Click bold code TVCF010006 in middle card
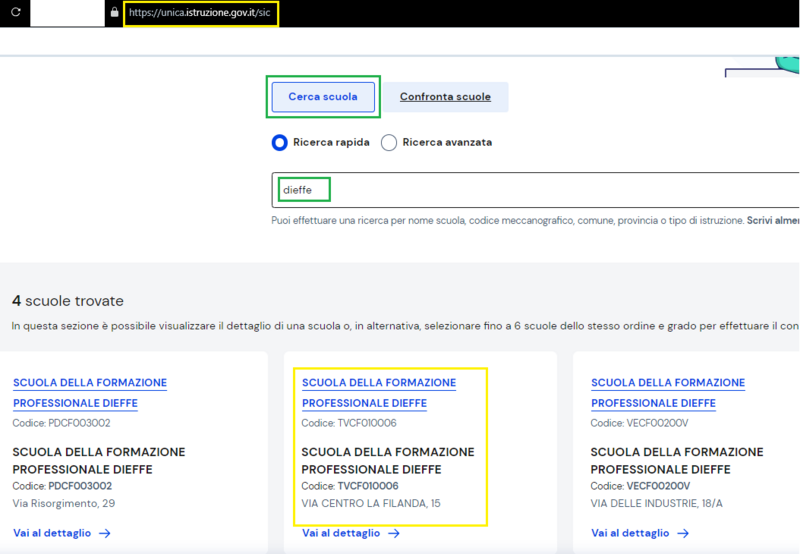 (367, 486)
